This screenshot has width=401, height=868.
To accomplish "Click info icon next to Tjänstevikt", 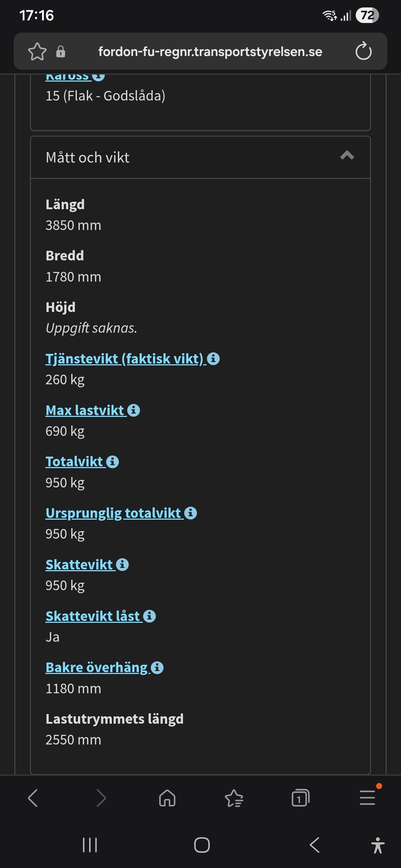I will coord(213,359).
